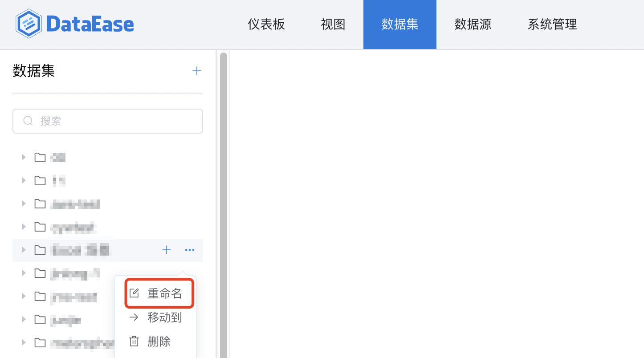Screen dimensions: 644x358
Task: Switch to the 仪表板 tab
Action: (266, 24)
